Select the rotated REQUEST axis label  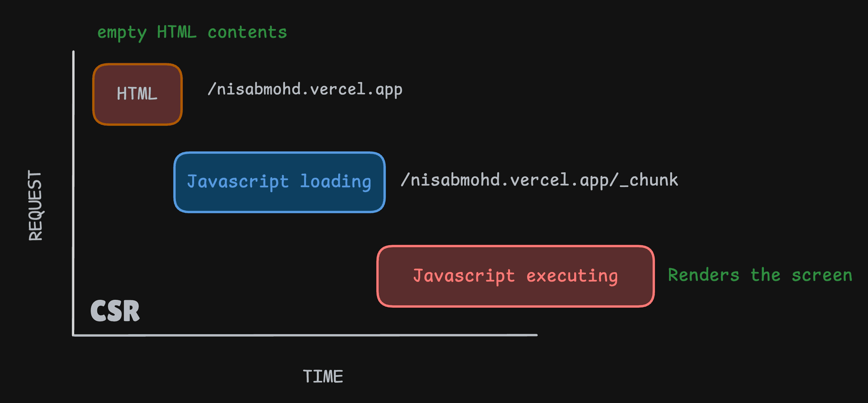35,206
